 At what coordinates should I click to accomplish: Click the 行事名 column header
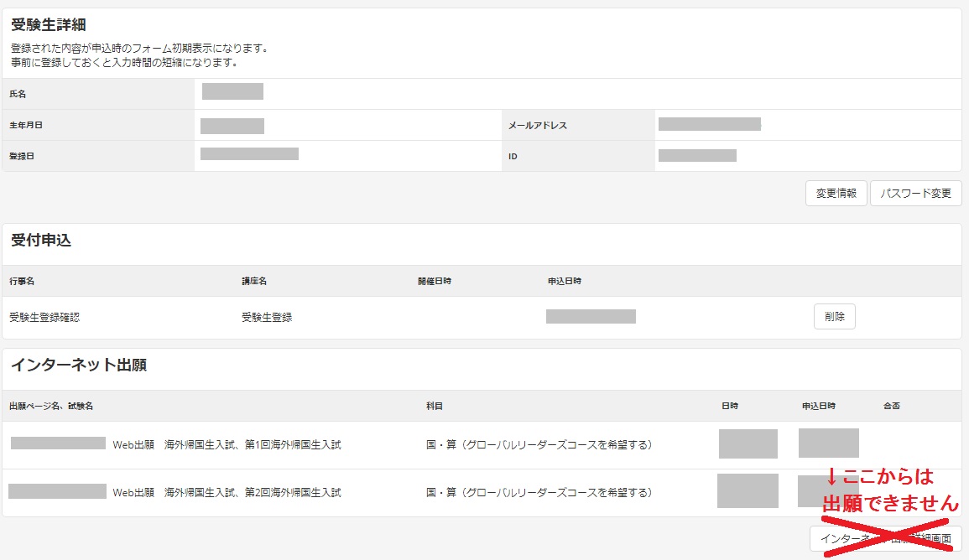point(22,281)
